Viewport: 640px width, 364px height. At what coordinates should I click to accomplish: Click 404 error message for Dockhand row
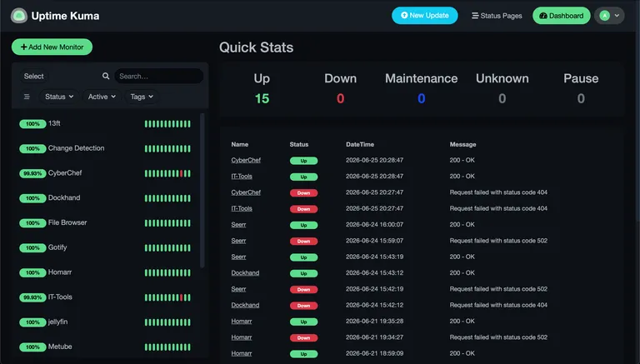click(498, 305)
